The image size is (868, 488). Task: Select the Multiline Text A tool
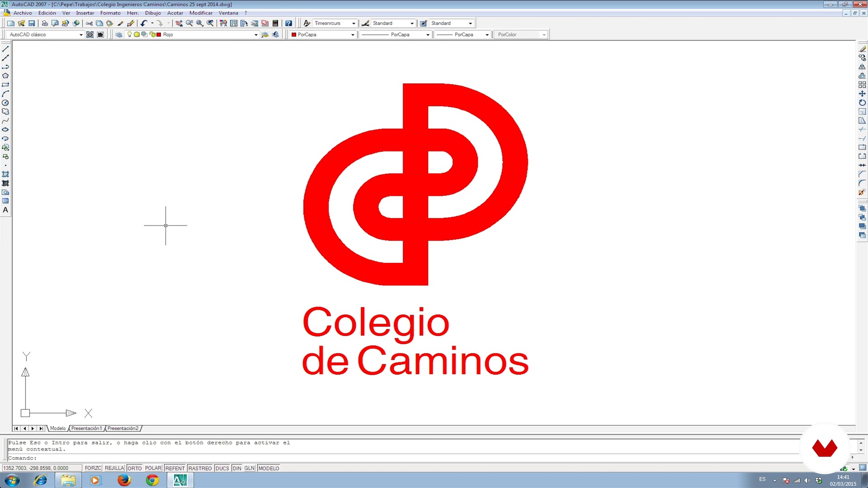[x=5, y=210]
